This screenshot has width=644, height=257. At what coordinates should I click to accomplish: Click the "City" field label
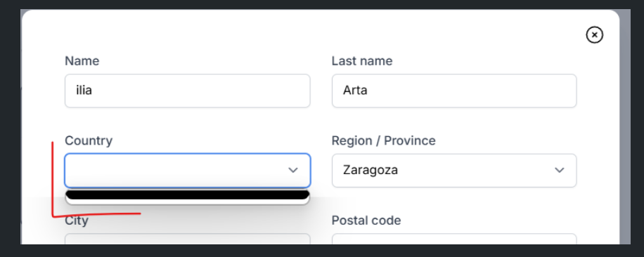click(77, 220)
